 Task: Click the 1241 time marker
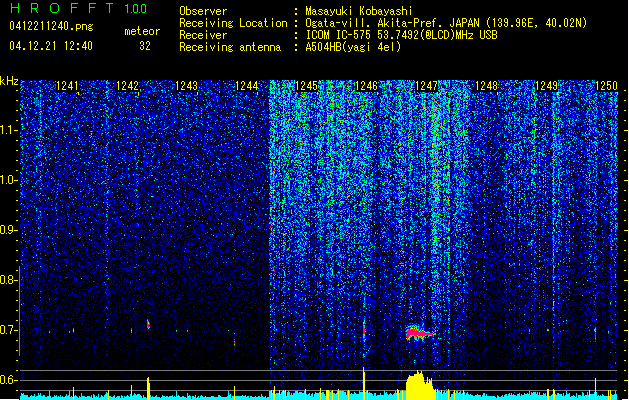click(x=67, y=86)
